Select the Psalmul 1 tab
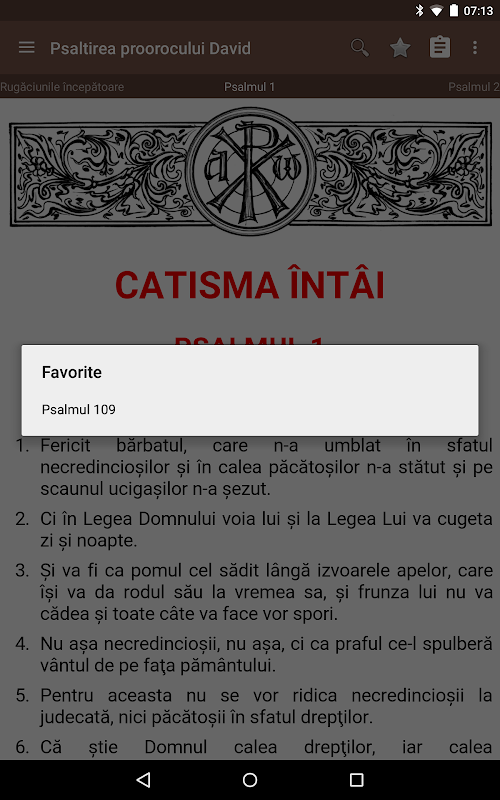The height and width of the screenshot is (800, 500). click(249, 87)
